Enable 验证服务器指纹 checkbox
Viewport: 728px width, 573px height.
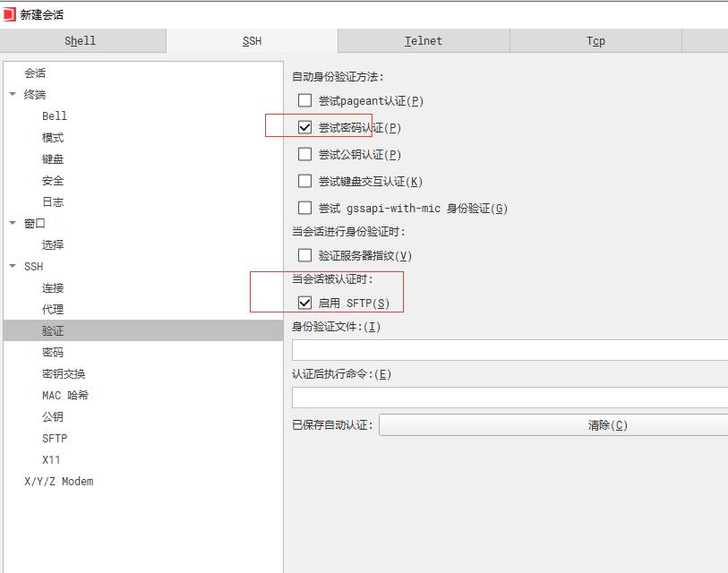coord(304,255)
